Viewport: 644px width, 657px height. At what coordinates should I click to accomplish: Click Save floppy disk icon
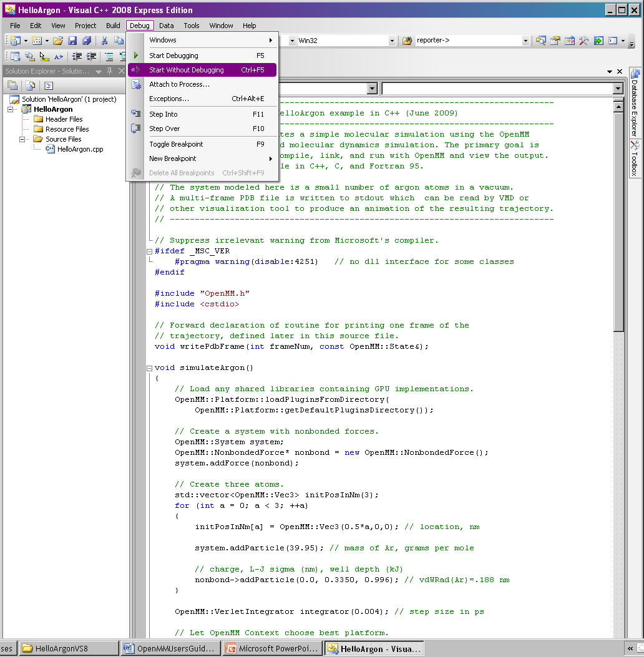point(72,41)
